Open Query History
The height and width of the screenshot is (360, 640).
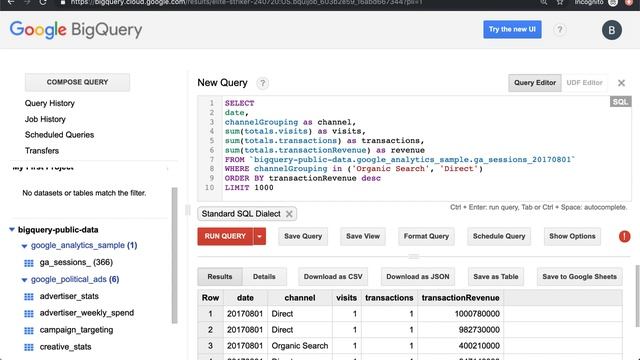click(x=50, y=103)
